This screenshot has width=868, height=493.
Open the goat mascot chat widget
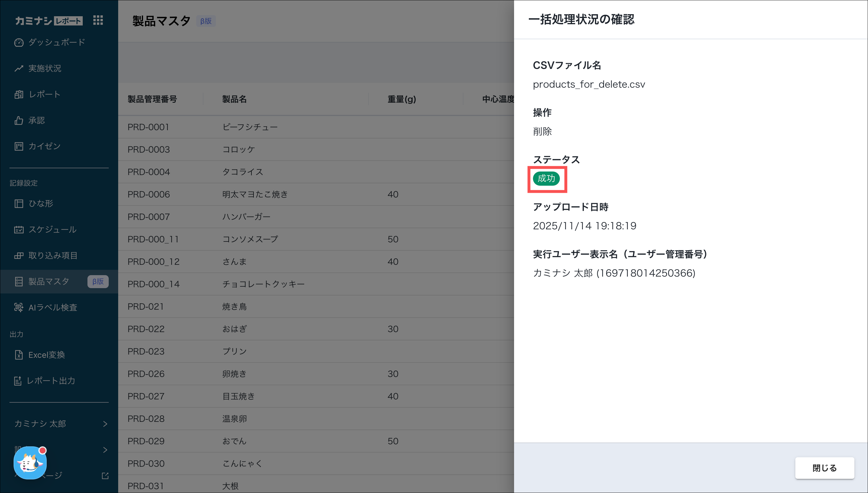click(30, 463)
